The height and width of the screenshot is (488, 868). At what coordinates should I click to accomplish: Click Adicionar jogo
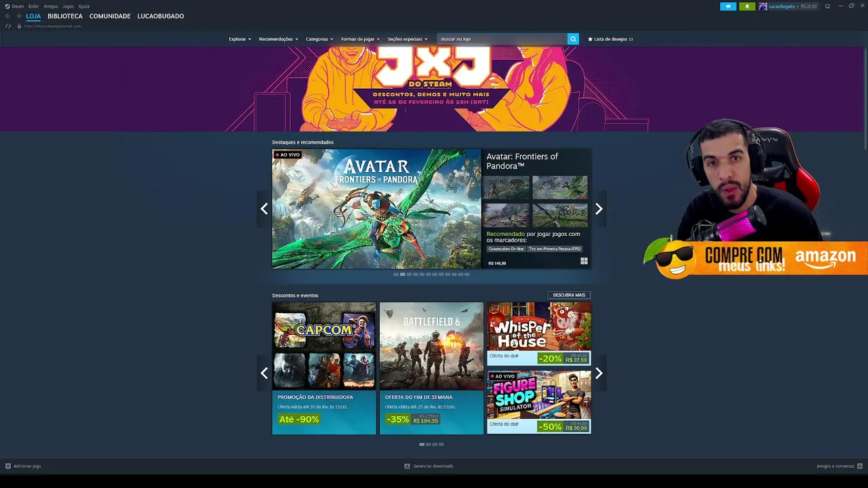(27, 466)
